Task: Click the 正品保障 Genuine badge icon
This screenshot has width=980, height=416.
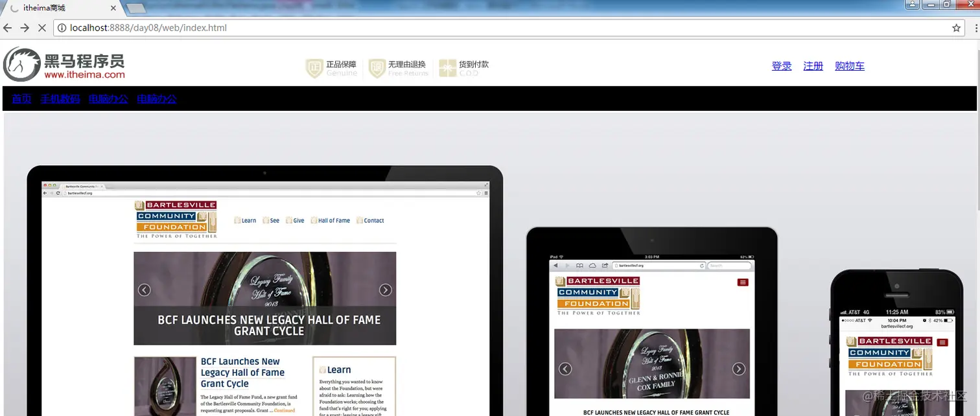Action: 314,68
